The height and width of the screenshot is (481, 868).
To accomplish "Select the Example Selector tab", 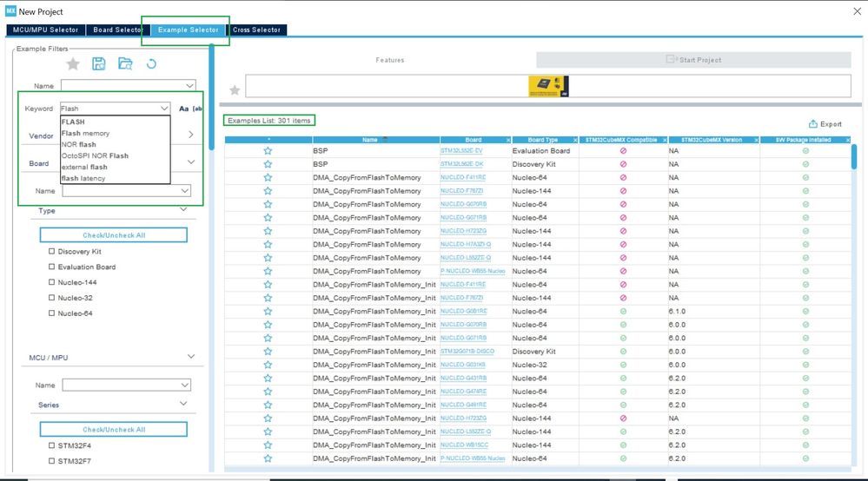I will [189, 30].
